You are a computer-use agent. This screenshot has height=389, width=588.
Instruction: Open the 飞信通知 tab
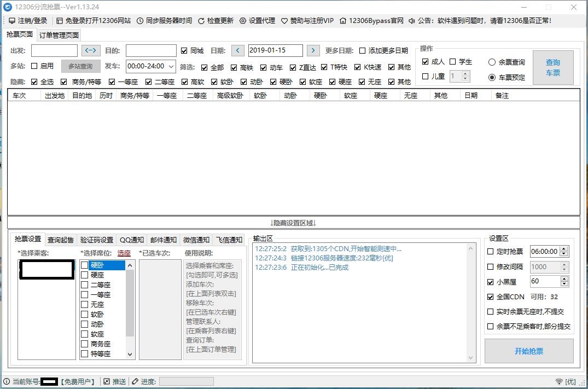pyautogui.click(x=229, y=240)
